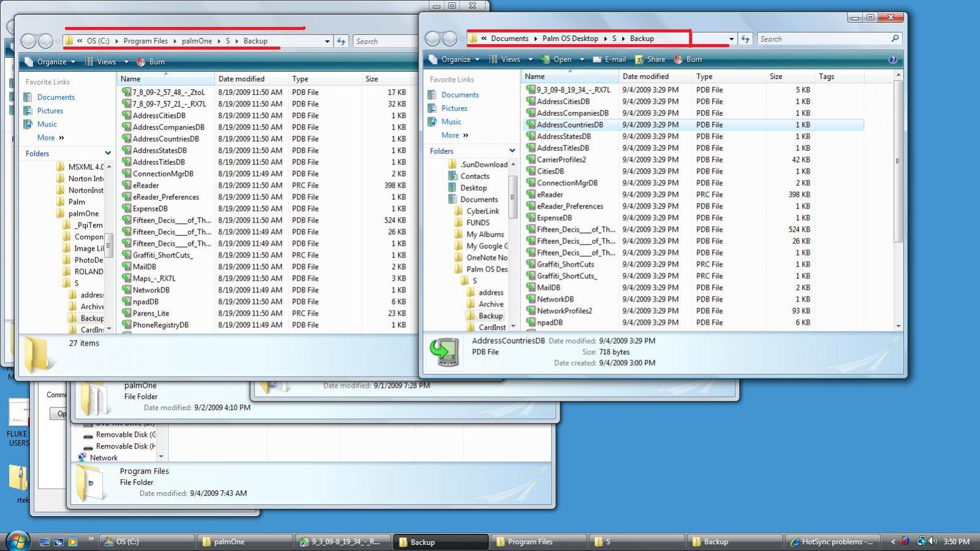Click the refresh button beside right address bar
Viewport: 980px width, 551px height.
pyautogui.click(x=745, y=39)
